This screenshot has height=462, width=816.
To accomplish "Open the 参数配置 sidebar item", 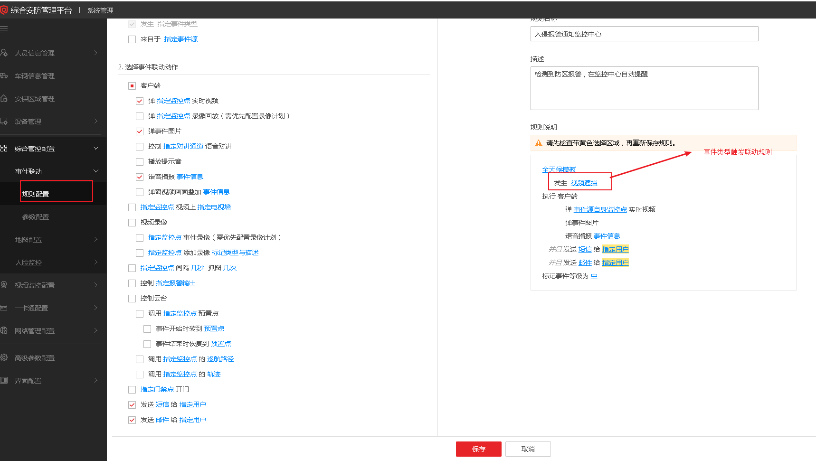I will 36,216.
